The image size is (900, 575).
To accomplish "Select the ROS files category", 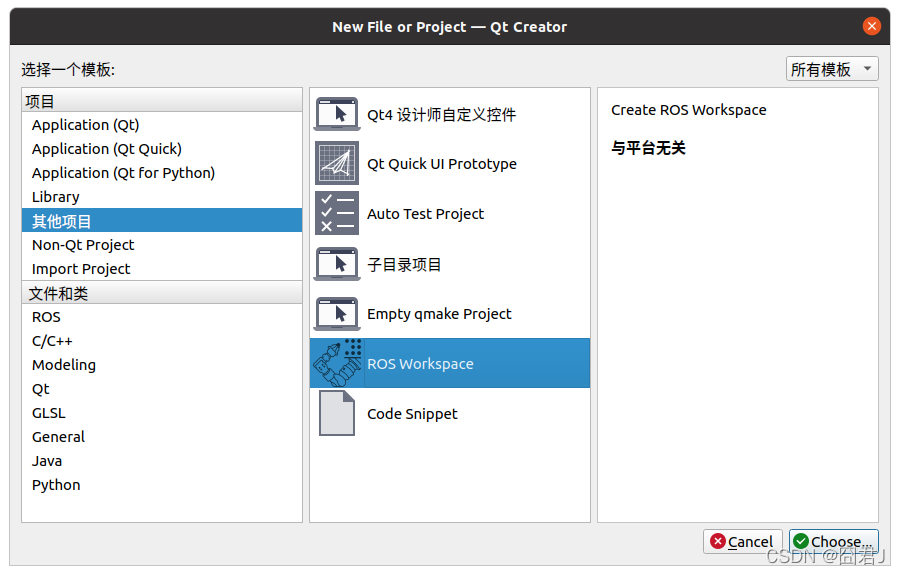I will (x=46, y=317).
